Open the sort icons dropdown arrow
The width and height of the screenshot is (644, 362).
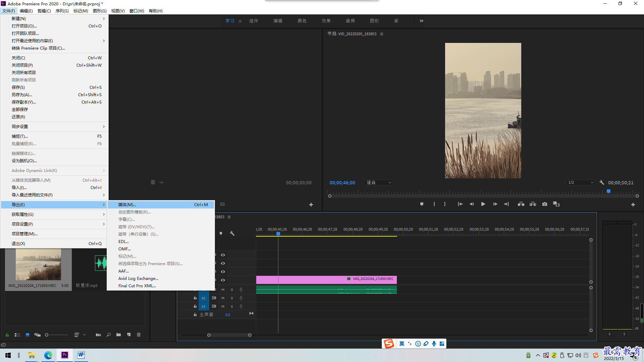point(84,335)
